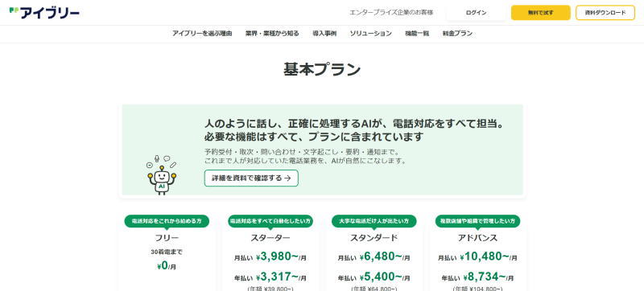644x291 pixels.
Task: Click the スタンダード plan title
Action: click(374, 238)
